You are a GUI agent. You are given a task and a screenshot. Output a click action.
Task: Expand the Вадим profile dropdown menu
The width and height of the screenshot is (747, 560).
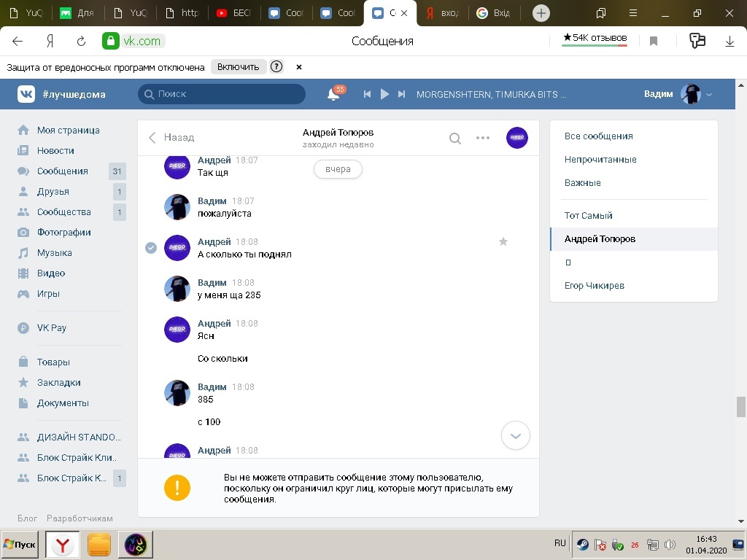(708, 94)
